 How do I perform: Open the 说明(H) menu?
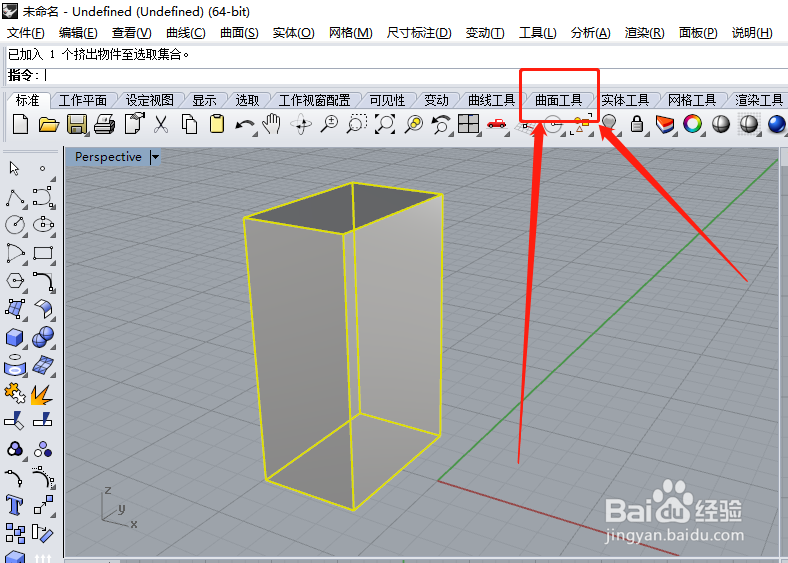click(752, 33)
